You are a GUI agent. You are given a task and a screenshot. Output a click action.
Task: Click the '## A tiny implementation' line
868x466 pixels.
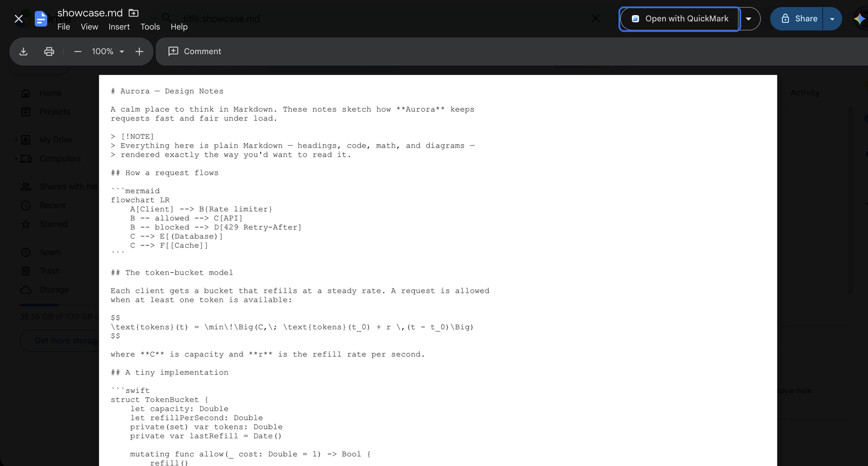pos(170,372)
